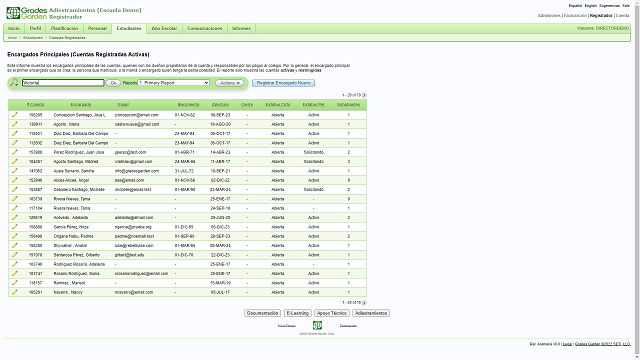Sort by the # Cuenta column header

click(36, 104)
